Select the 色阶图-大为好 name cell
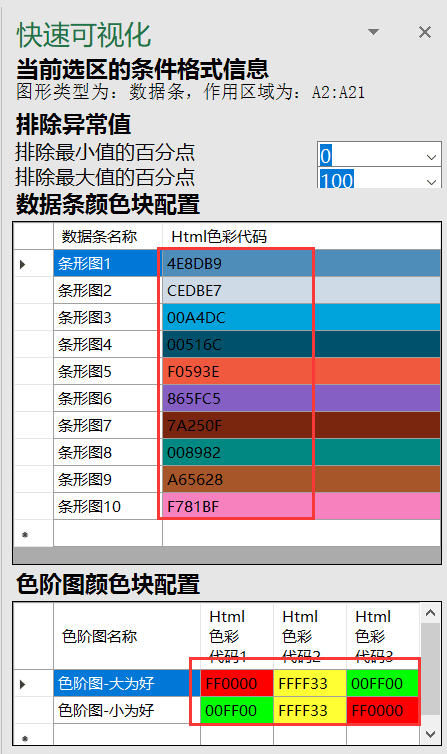The width and height of the screenshot is (447, 754). (127, 683)
